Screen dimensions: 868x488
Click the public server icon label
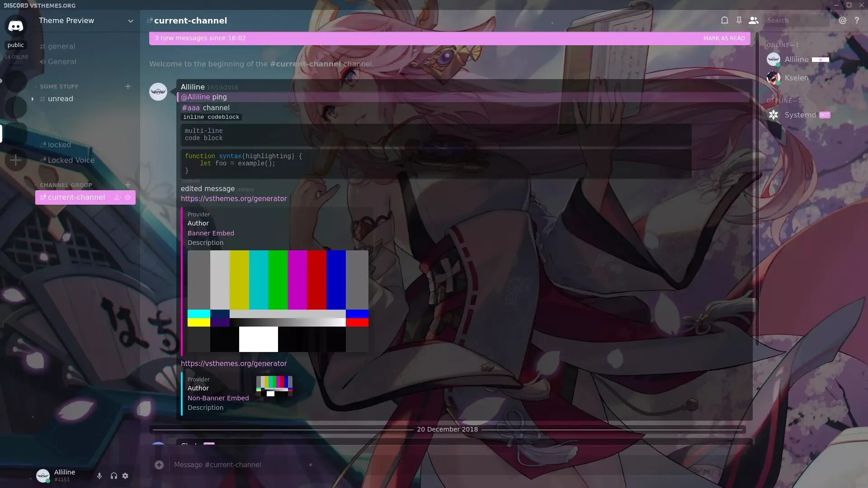[x=16, y=45]
